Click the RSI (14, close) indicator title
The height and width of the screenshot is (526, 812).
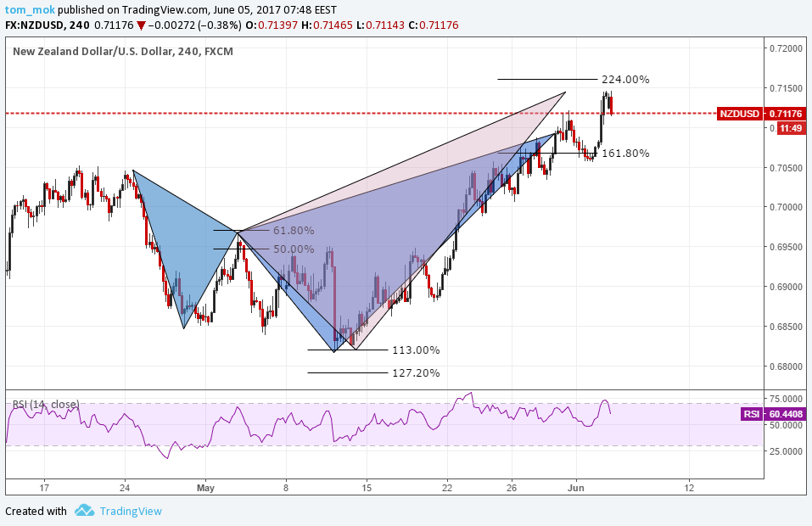pos(46,404)
